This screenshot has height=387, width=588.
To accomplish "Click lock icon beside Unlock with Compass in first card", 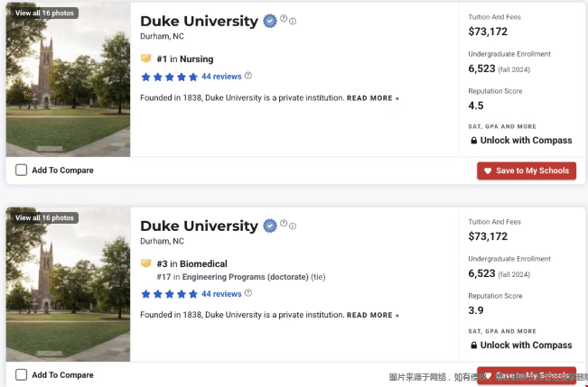I will pyautogui.click(x=474, y=141).
